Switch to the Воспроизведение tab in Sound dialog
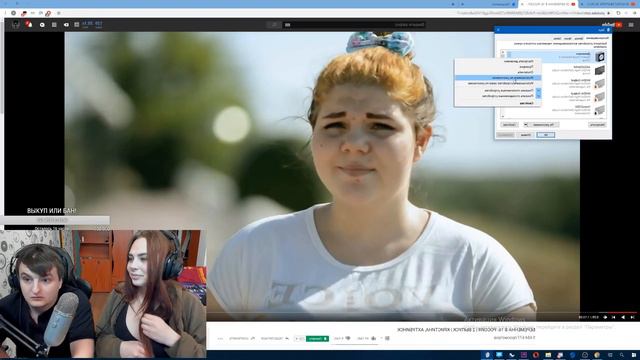This screenshot has height=360, width=640. pos(597,38)
